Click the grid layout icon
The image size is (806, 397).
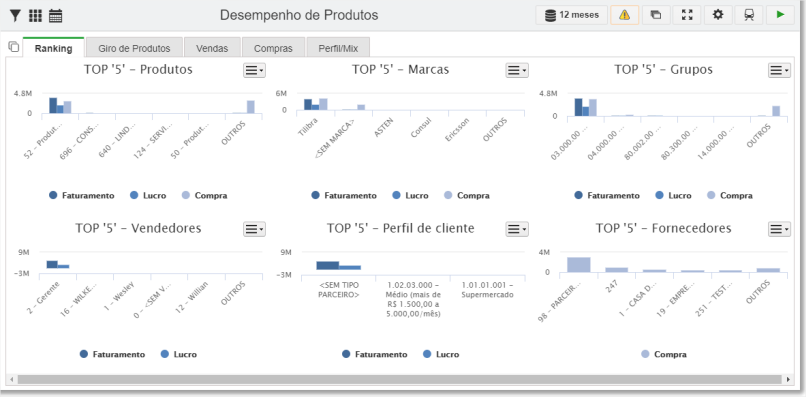pos(35,16)
